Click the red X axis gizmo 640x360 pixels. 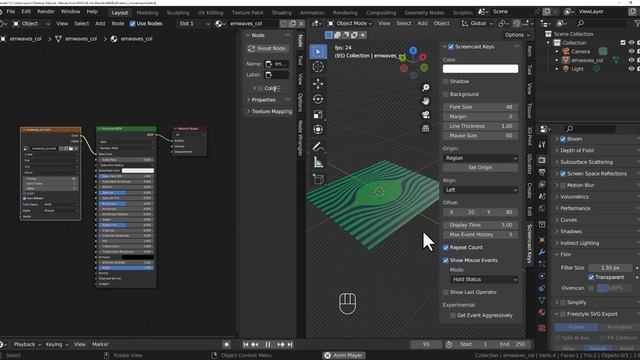click(423, 57)
